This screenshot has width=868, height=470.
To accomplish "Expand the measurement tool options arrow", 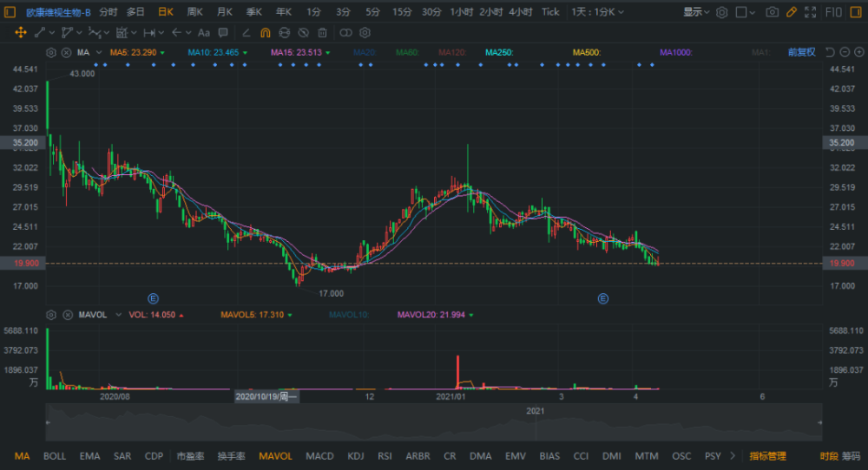I will (134, 33).
